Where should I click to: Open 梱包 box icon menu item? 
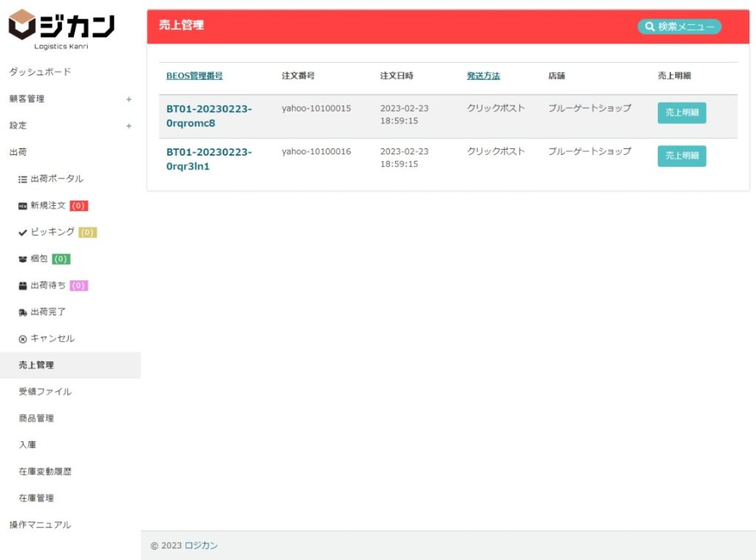(x=38, y=259)
